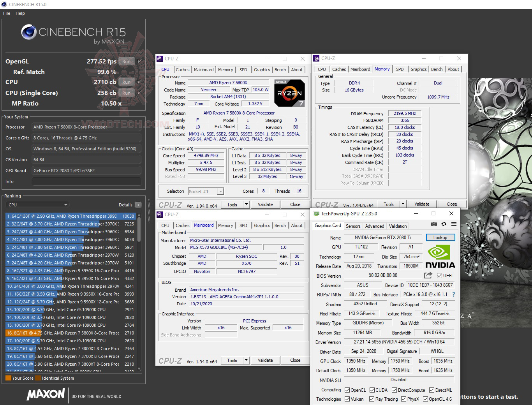Screen dimensions: 532x405
Task: Click Validate in the CPU-Z Memory window
Action: [422, 204]
